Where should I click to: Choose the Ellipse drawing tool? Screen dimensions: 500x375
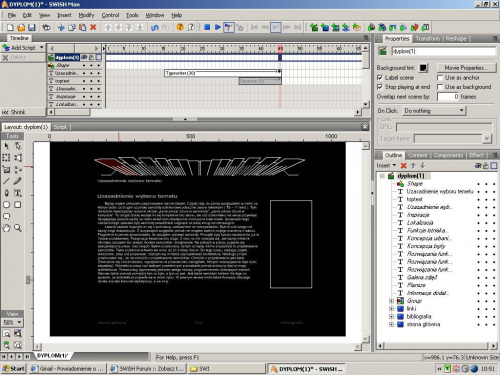[6, 205]
